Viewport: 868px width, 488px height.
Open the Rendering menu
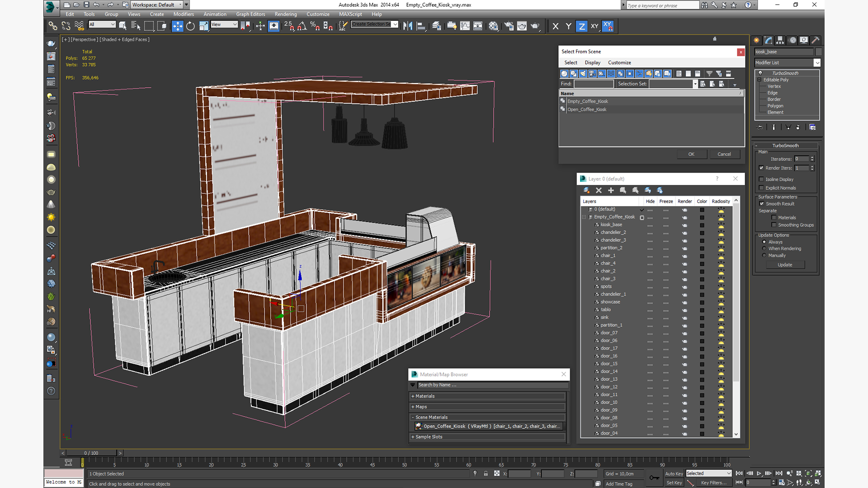pyautogui.click(x=286, y=14)
